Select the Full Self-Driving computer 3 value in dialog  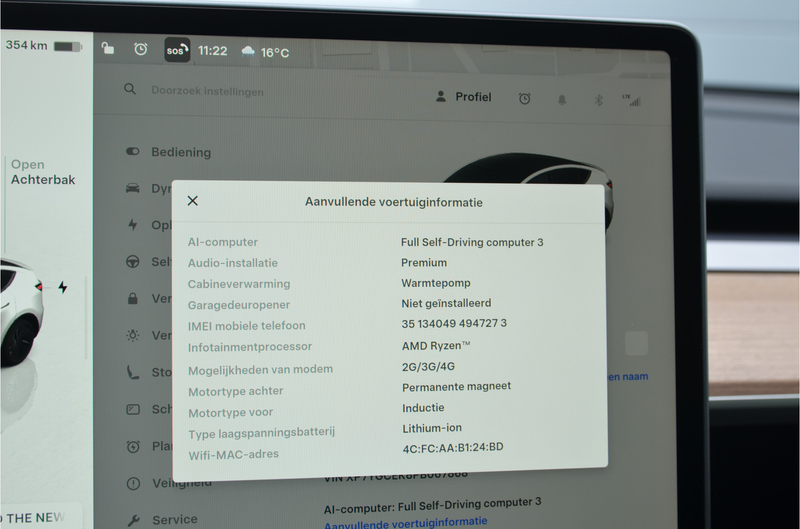[472, 242]
